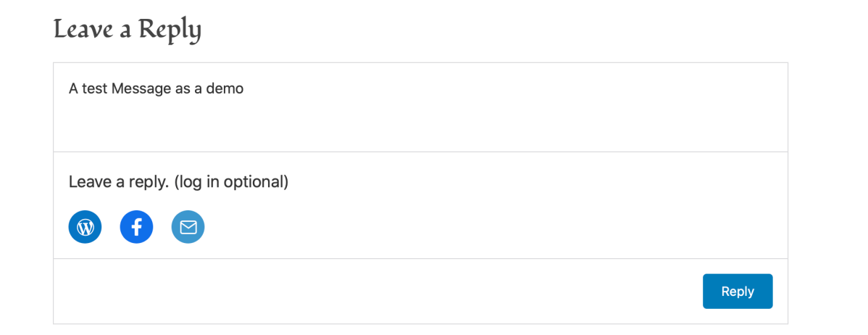This screenshot has height=335, width=868.
Task: Click the letter "A" starting the comment
Action: click(73, 89)
